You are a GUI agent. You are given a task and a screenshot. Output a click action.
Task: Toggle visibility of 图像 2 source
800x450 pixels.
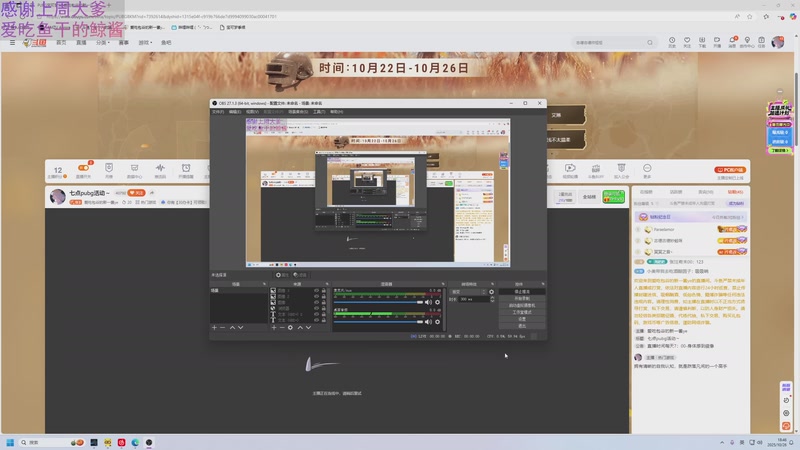click(x=316, y=296)
